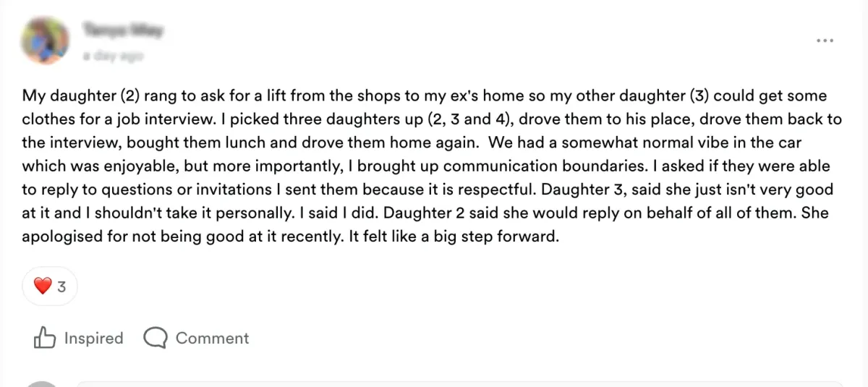Click the Comment text label
Screen dimensions: 868x387
click(212, 338)
